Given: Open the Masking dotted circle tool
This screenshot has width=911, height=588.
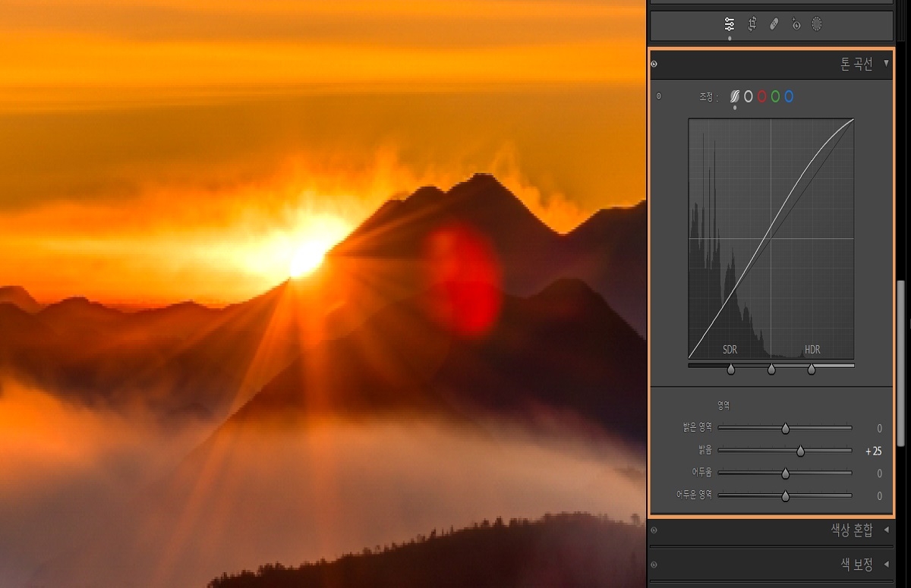Looking at the screenshot, I should [817, 24].
